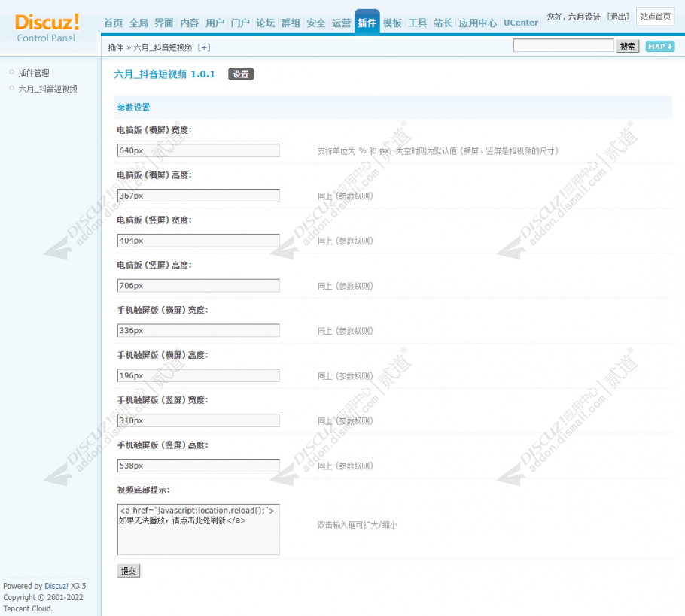
Task: Click the [+] add shortcut link
Action: point(204,47)
